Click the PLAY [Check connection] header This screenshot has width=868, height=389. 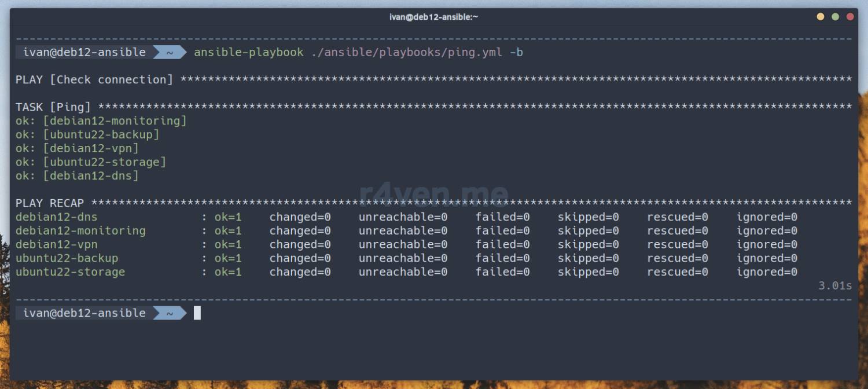pyautogui.click(x=94, y=80)
